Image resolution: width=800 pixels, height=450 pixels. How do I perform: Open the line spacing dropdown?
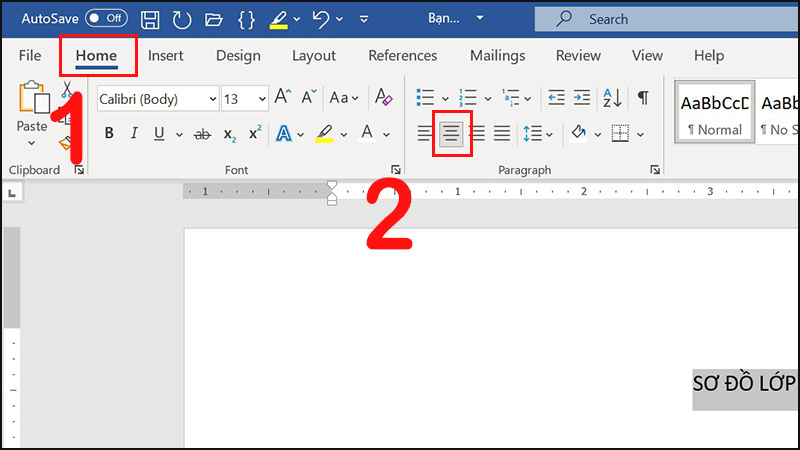538,133
